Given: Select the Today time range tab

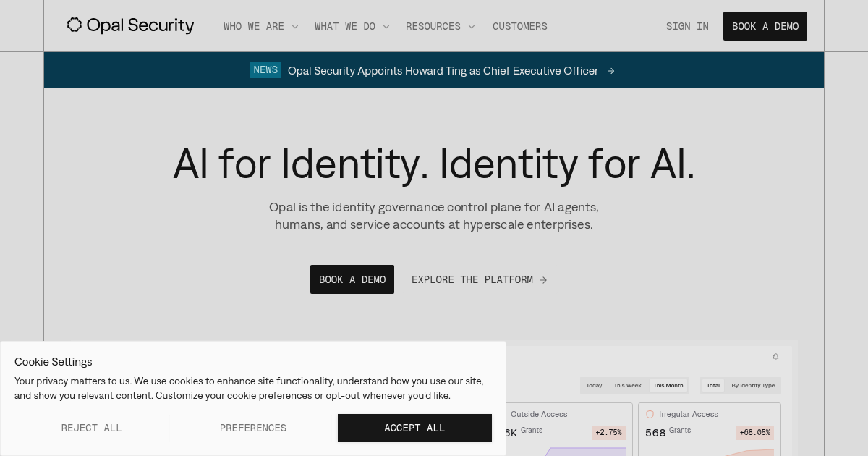Looking at the screenshot, I should point(594,385).
